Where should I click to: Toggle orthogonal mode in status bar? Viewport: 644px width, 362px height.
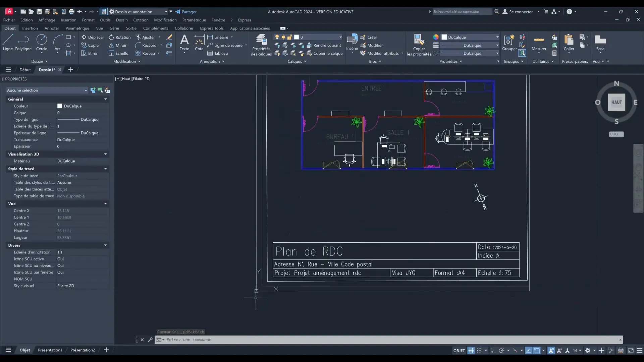click(493, 351)
